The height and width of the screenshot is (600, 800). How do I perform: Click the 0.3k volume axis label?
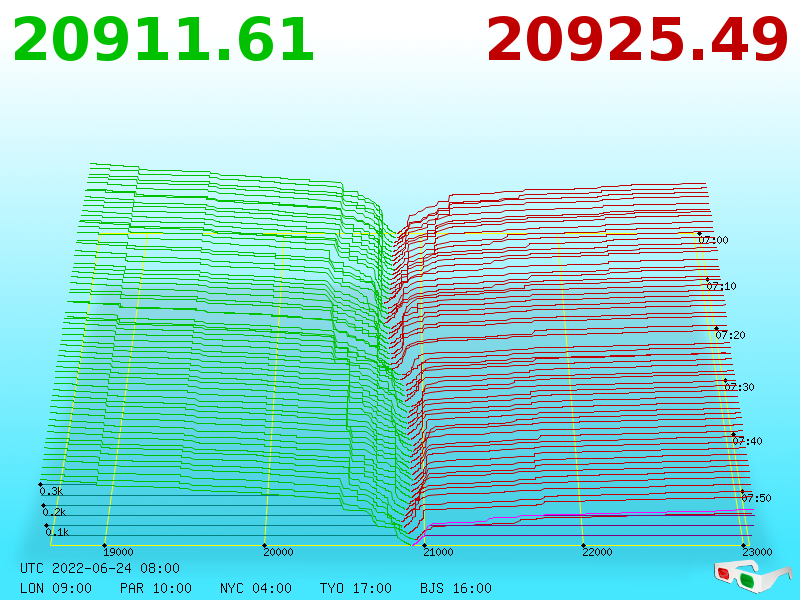tap(51, 491)
